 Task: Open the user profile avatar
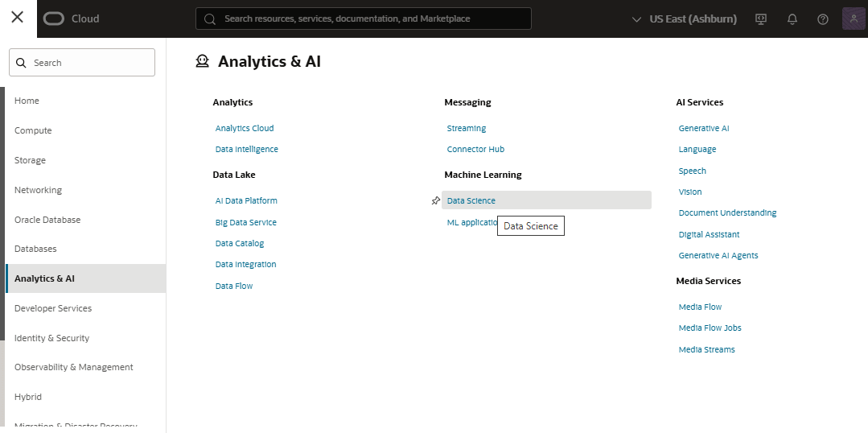point(853,19)
